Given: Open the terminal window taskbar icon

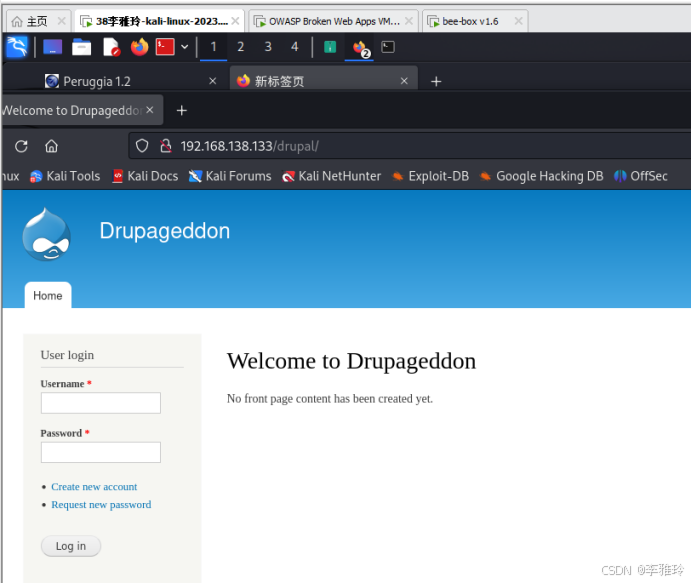Looking at the screenshot, I should (388, 47).
